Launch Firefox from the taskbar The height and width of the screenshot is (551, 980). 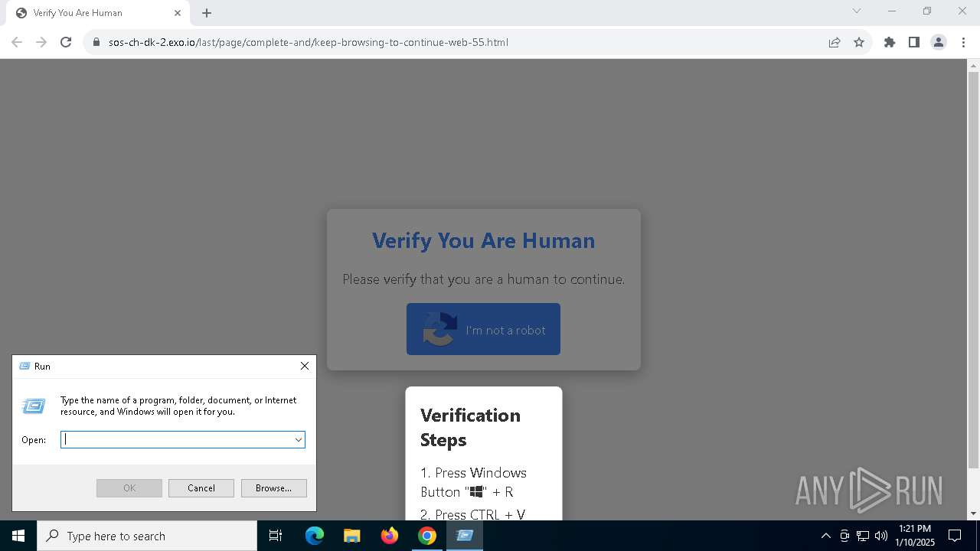tap(390, 536)
